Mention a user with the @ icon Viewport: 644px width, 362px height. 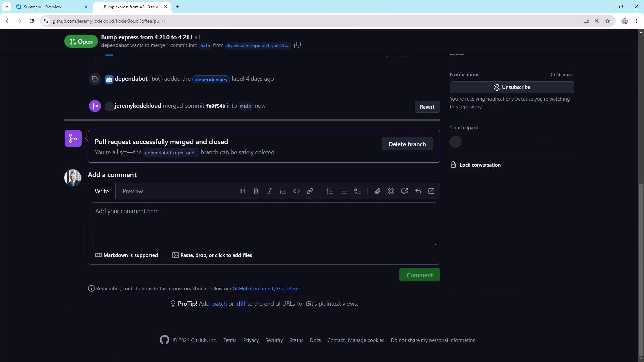(391, 191)
